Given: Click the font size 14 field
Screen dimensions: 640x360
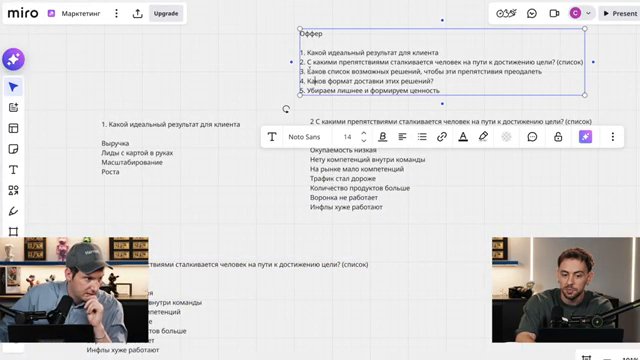Looking at the screenshot, I should (x=347, y=137).
